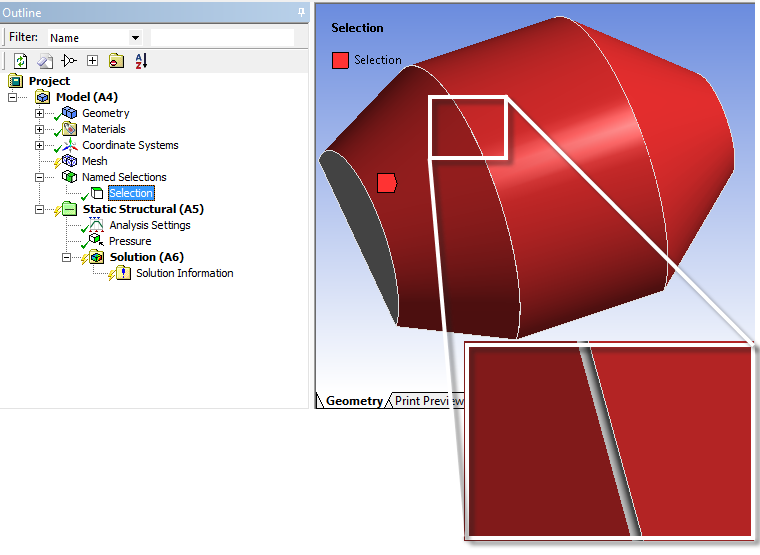This screenshot has width=760, height=555.
Task: Select the Geometry tree item
Action: click(106, 113)
